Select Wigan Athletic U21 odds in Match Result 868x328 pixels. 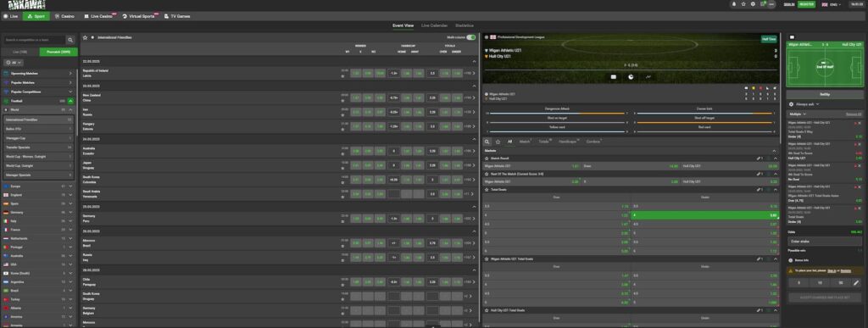coord(532,166)
